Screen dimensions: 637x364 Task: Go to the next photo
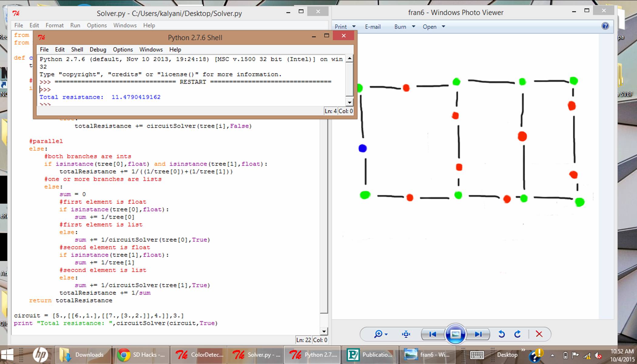click(x=478, y=334)
